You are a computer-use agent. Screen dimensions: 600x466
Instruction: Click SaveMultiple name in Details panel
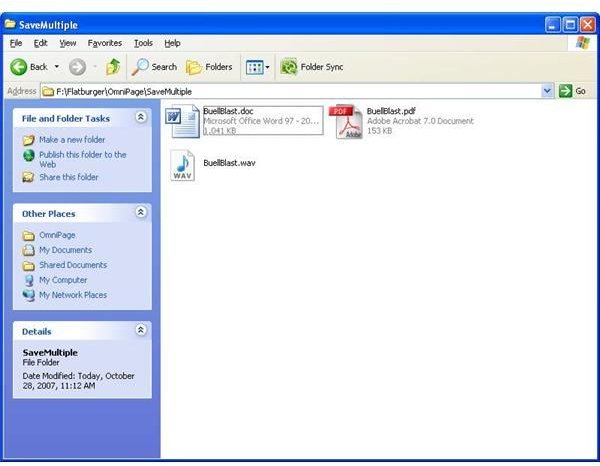[x=50, y=352]
